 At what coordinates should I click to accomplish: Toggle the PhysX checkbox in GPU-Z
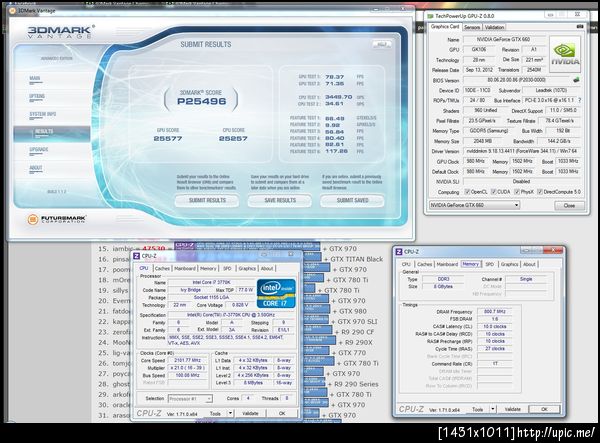click(517, 192)
